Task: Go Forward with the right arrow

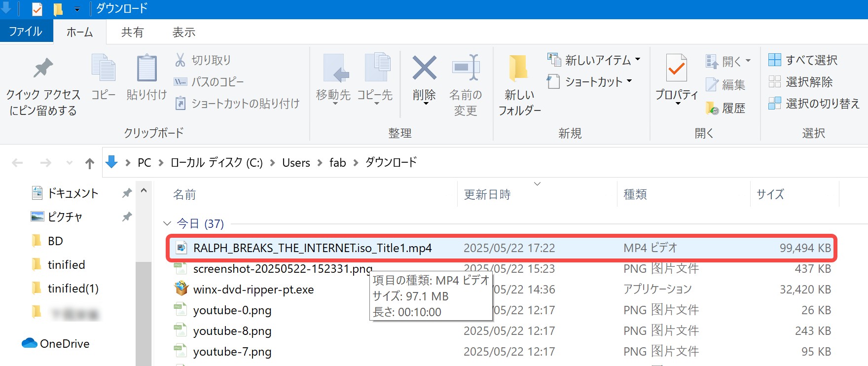Action: [x=45, y=163]
